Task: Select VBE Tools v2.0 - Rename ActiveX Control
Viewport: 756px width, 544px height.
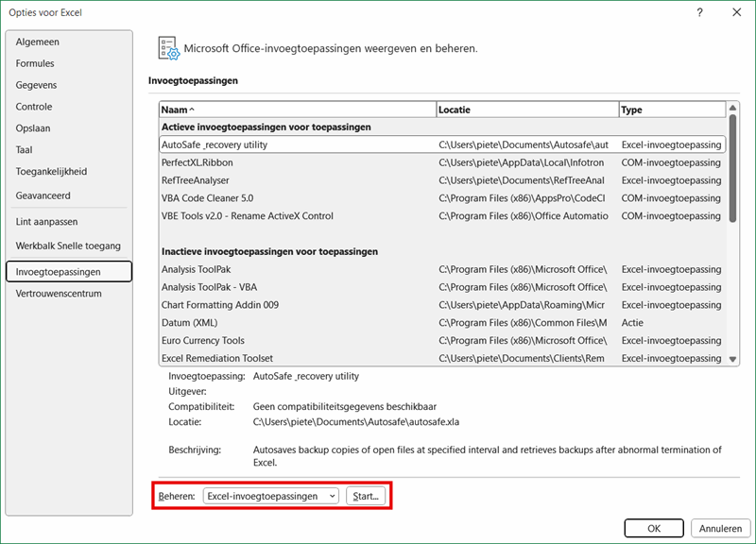Action: [x=442, y=216]
